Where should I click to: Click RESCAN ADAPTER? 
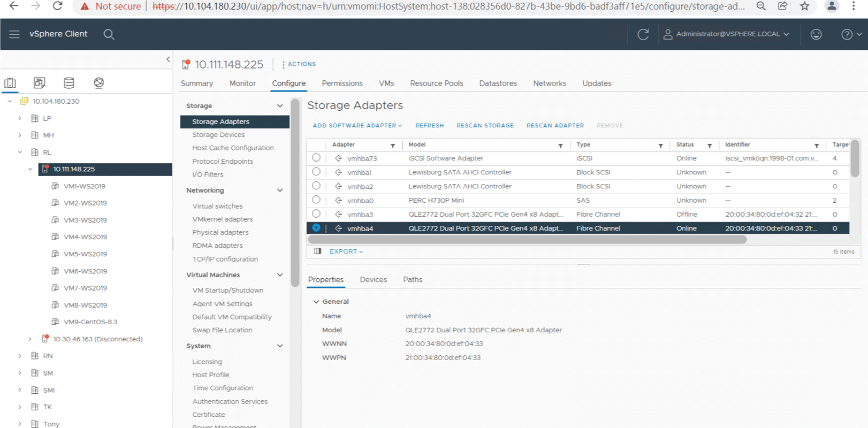coord(555,126)
